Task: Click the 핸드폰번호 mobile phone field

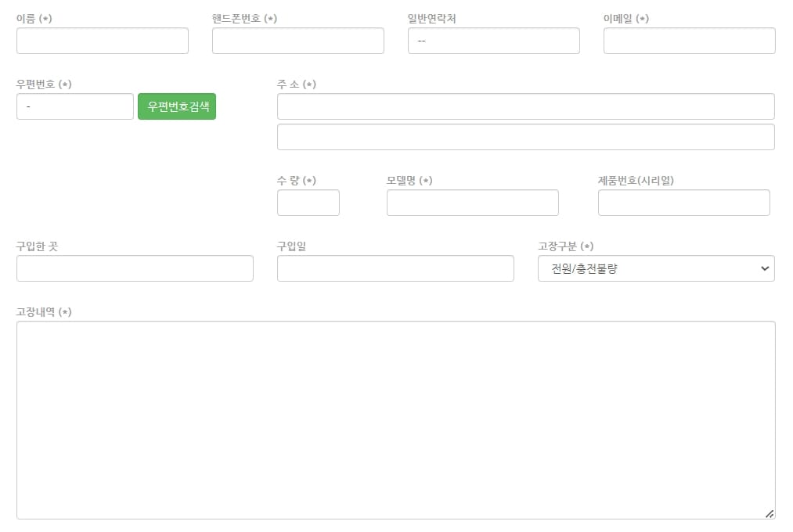Action: tap(297, 41)
